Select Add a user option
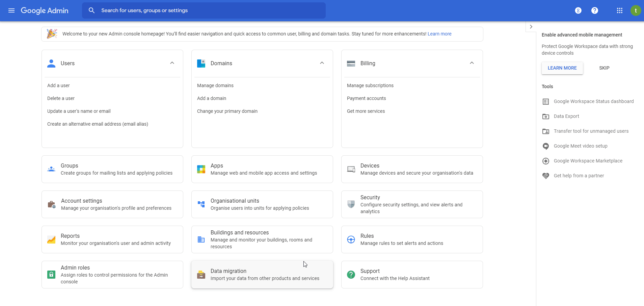 (58, 85)
